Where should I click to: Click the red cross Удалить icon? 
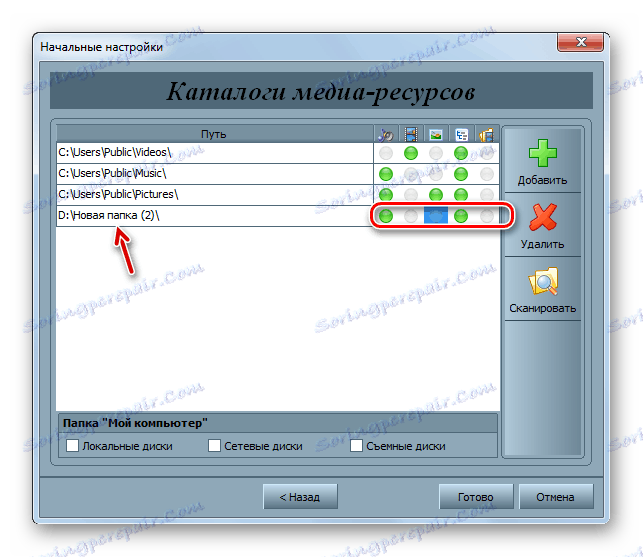(543, 217)
